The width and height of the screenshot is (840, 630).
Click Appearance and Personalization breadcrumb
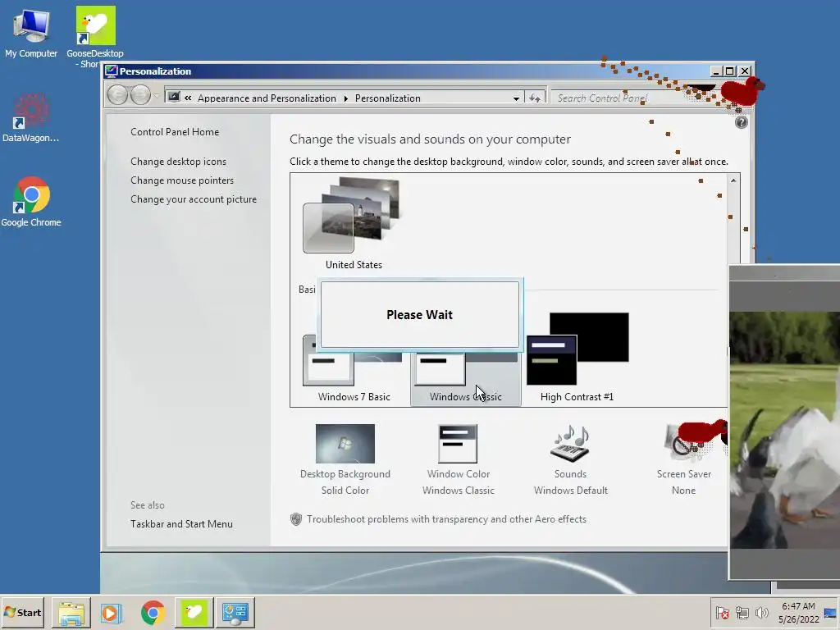pos(267,98)
